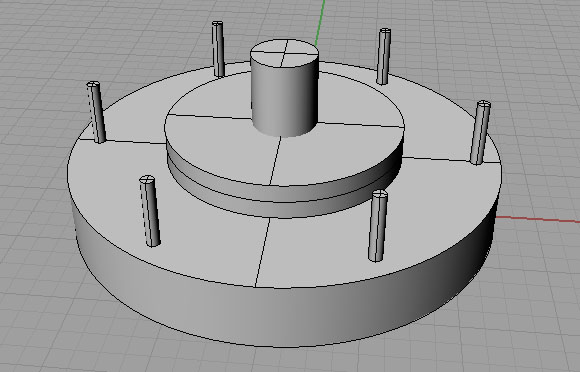Viewport: 580px width, 372px height.
Task: Select the small central cylinder on top
Action: point(284,88)
